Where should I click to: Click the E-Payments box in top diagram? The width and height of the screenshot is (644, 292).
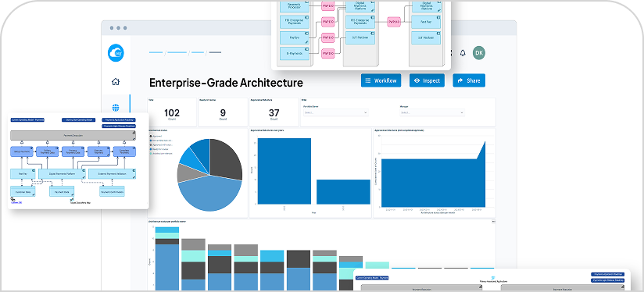click(x=295, y=53)
